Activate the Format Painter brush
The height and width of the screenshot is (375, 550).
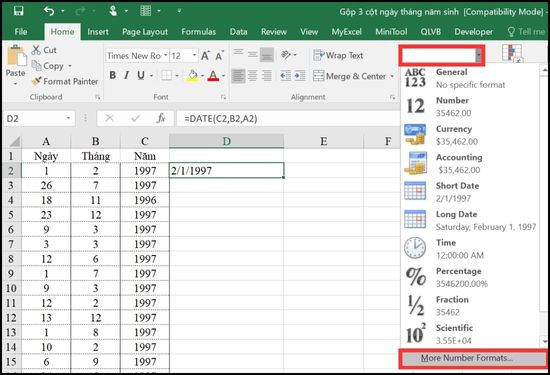tap(36, 81)
